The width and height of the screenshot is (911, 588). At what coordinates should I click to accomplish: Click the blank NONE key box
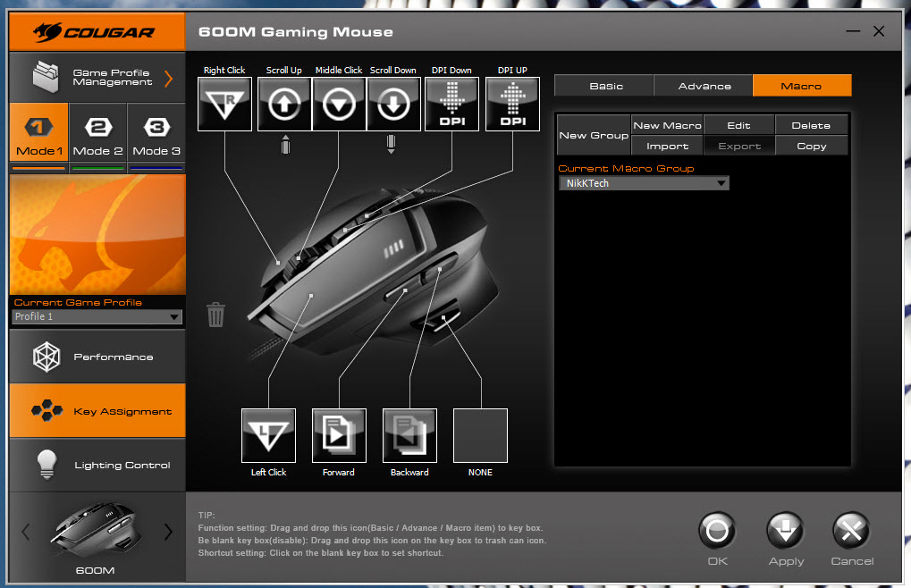(x=480, y=435)
